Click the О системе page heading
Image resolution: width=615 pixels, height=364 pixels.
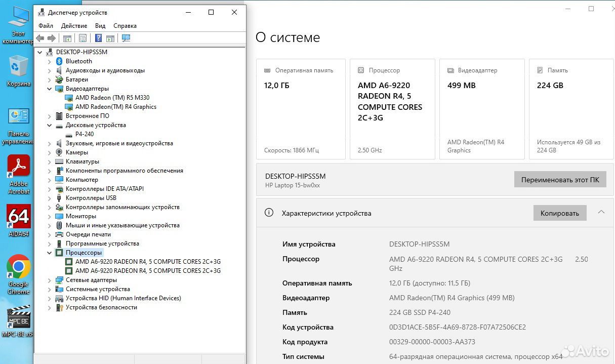288,37
